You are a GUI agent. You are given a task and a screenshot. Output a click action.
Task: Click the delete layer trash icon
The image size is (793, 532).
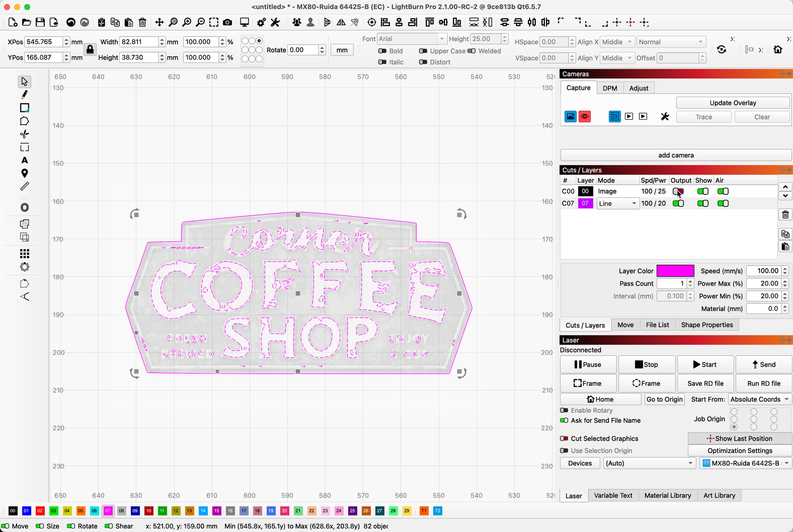click(785, 215)
